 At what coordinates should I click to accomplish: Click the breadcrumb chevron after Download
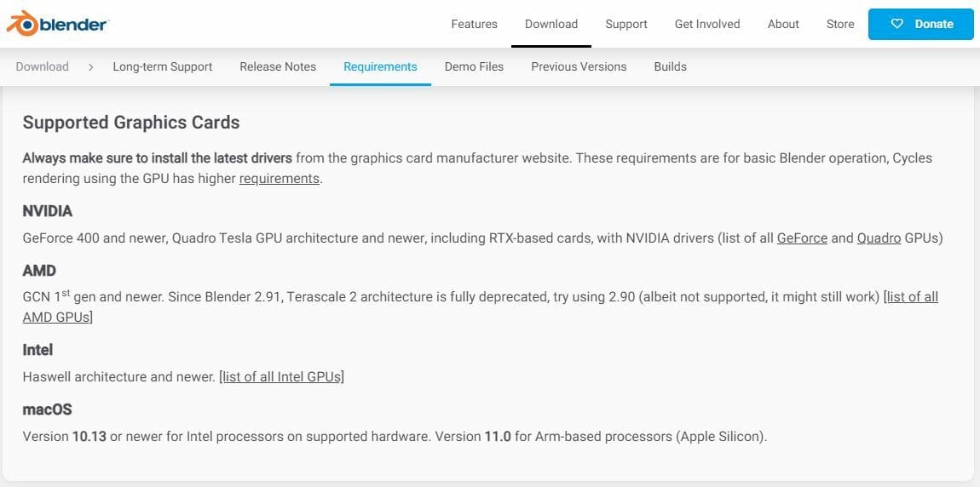[90, 66]
